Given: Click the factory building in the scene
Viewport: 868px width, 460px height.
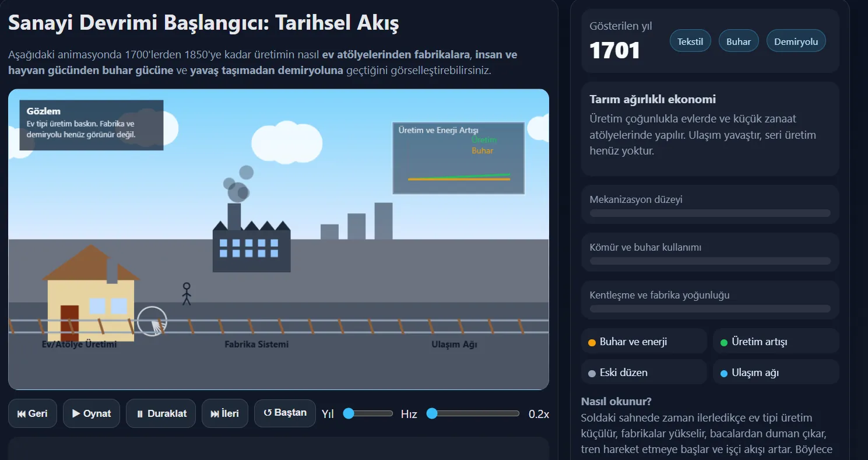Looking at the screenshot, I should 251,245.
